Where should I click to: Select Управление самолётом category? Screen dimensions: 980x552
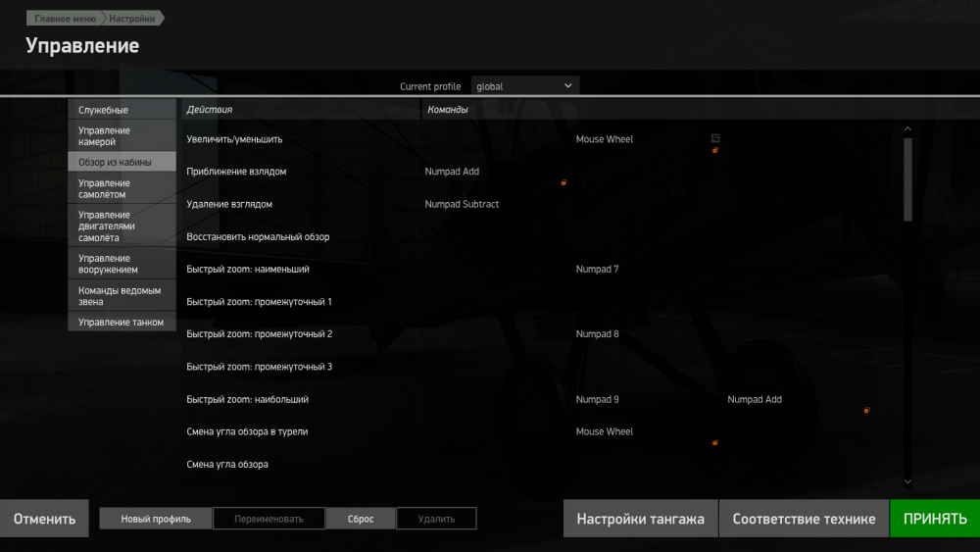coord(122,188)
